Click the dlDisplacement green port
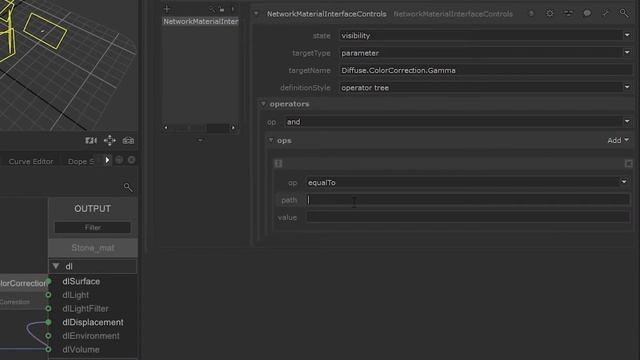640x360 pixels. [48, 322]
